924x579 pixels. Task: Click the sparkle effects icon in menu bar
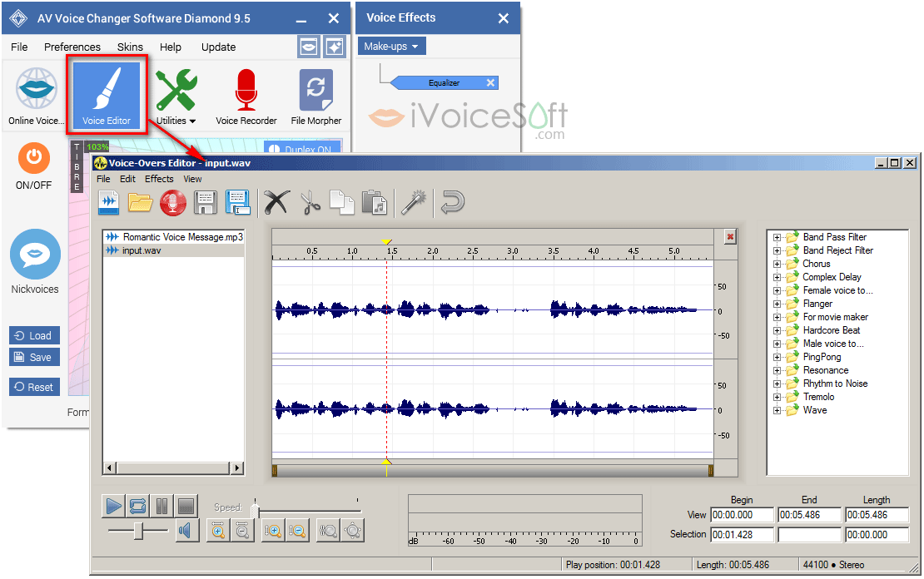coord(334,47)
